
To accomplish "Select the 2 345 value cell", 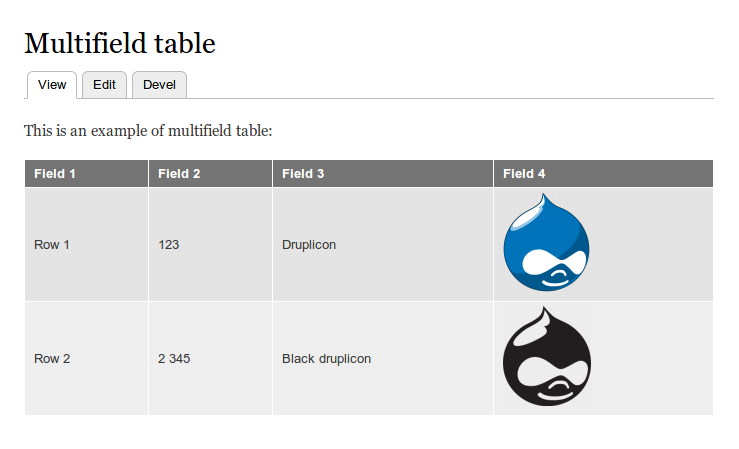I will point(211,359).
